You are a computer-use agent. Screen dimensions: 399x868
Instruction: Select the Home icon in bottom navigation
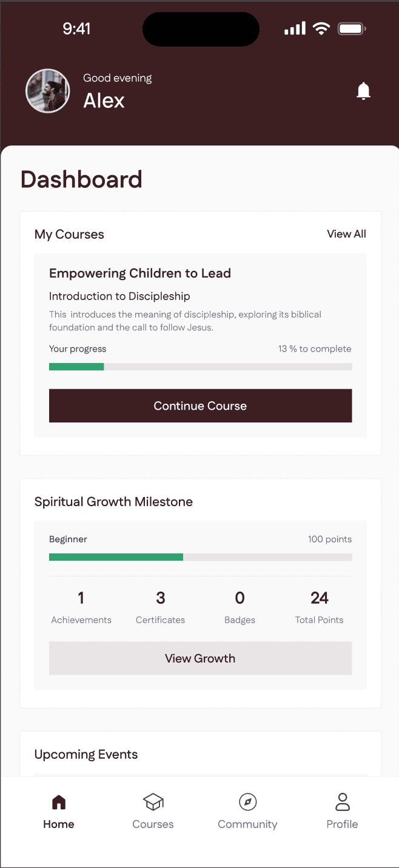click(x=59, y=803)
